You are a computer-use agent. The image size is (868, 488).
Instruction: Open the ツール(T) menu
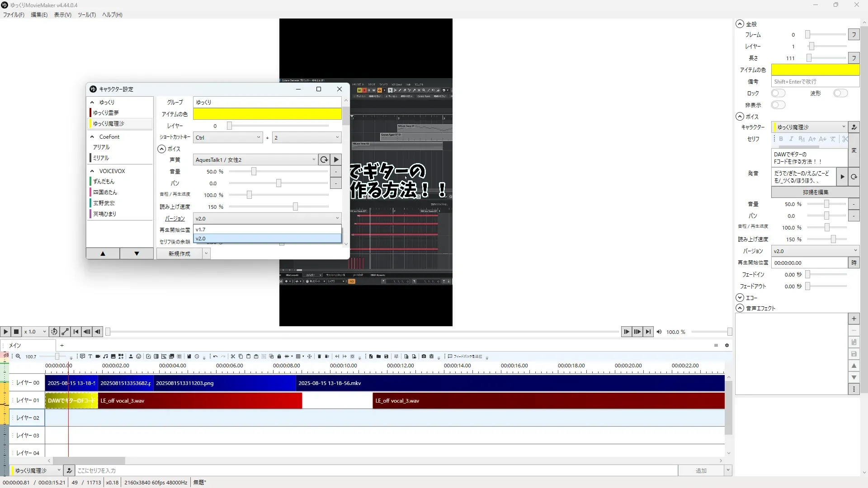point(86,15)
